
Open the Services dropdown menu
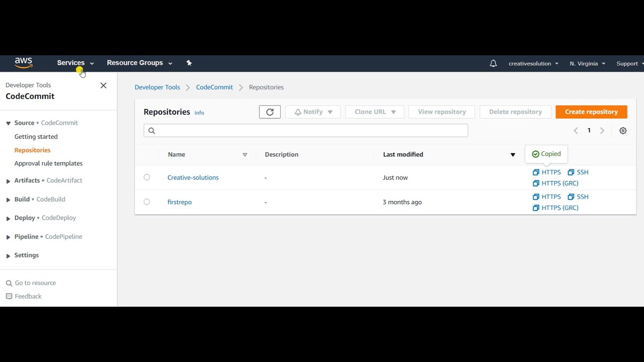point(75,63)
